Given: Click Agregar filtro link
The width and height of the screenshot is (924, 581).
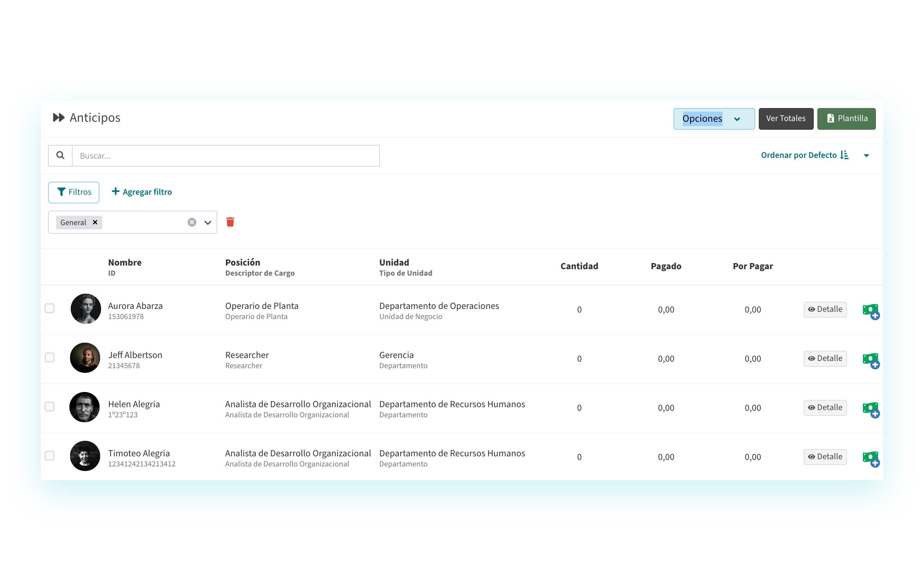Looking at the screenshot, I should tap(142, 192).
